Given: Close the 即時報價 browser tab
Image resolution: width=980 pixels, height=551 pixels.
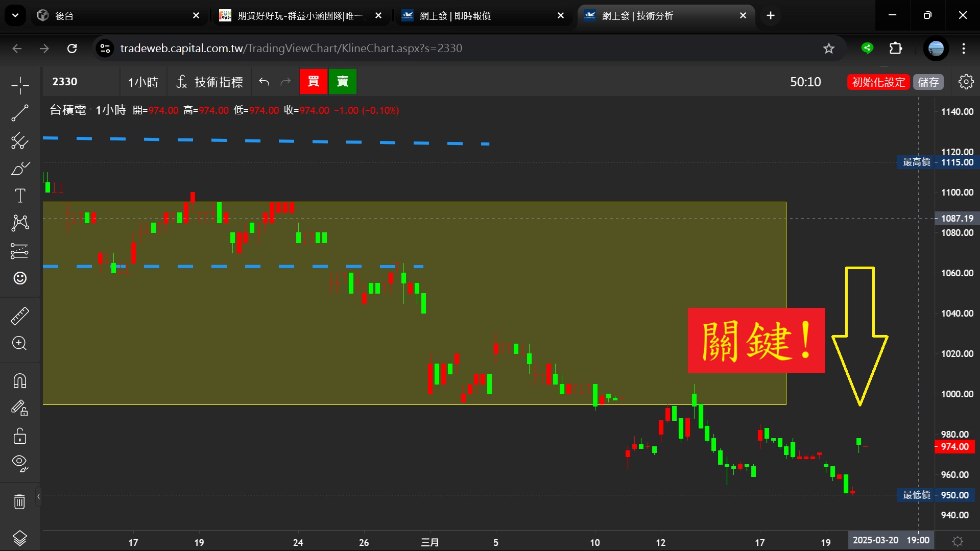Looking at the screenshot, I should pos(561,16).
